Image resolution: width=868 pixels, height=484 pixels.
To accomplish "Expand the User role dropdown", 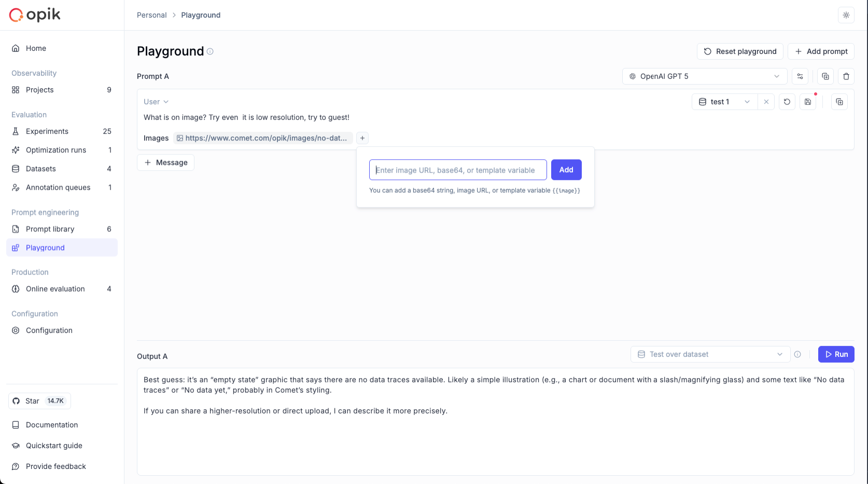I will [x=156, y=102].
